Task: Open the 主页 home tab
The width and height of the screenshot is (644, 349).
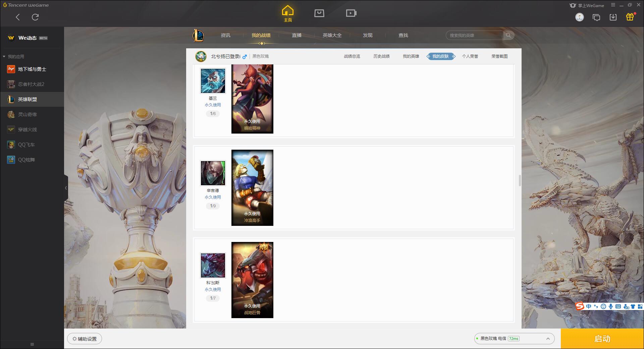Action: pos(288,14)
